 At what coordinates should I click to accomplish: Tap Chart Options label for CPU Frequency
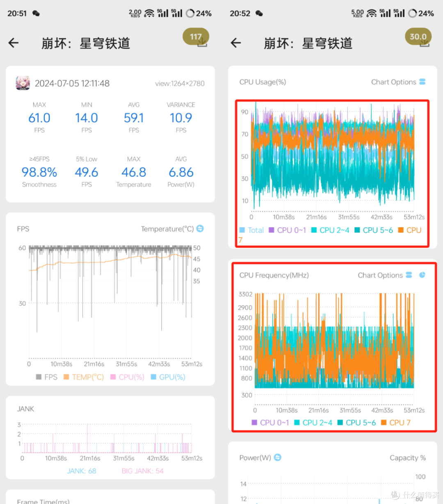coord(380,275)
